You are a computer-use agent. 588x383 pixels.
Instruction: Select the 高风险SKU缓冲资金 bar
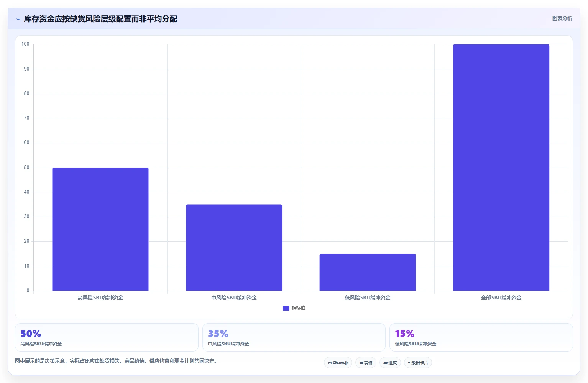pos(100,229)
